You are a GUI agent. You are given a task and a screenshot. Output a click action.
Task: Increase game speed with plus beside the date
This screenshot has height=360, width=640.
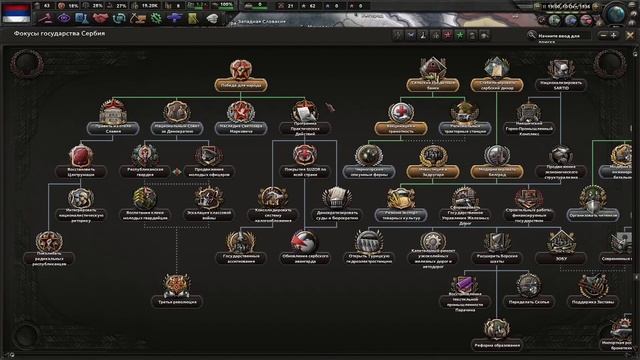click(596, 7)
